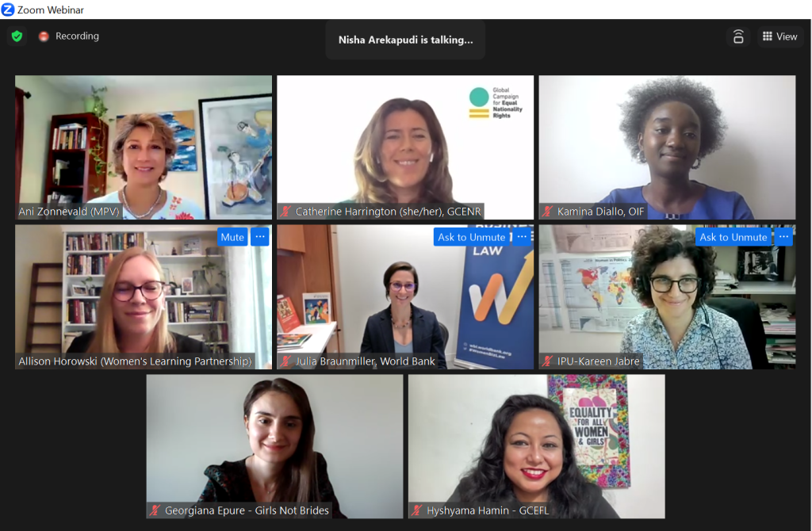Open more options on Julia Braunmiller's tile

pos(522,237)
